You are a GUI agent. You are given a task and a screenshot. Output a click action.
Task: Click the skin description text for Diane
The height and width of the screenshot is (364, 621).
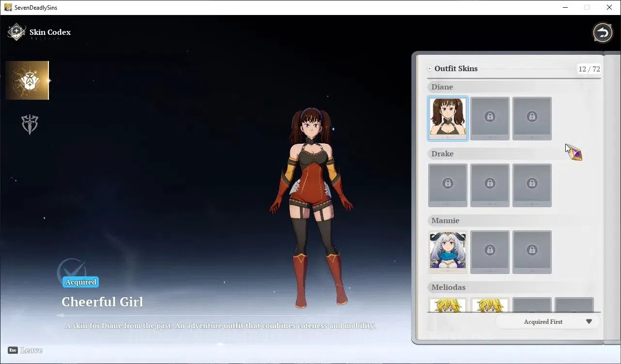[x=220, y=325]
